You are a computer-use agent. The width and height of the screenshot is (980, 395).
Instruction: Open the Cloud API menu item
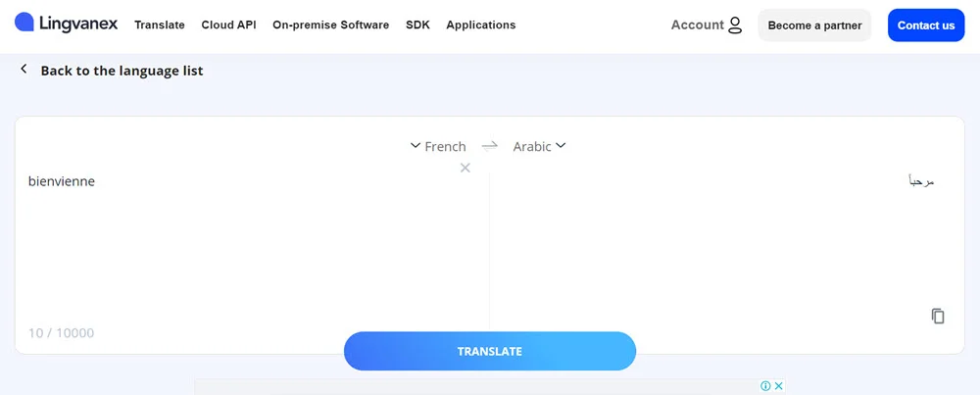coord(228,25)
